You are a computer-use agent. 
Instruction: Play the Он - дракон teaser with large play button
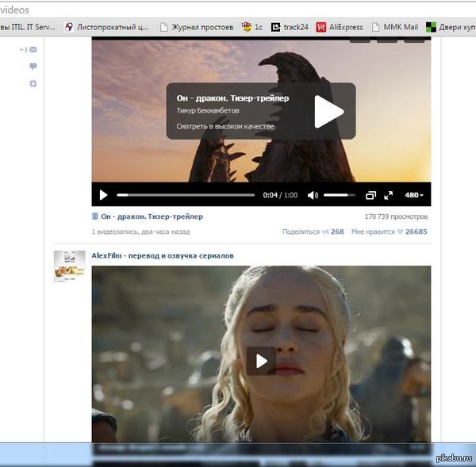coord(328,112)
